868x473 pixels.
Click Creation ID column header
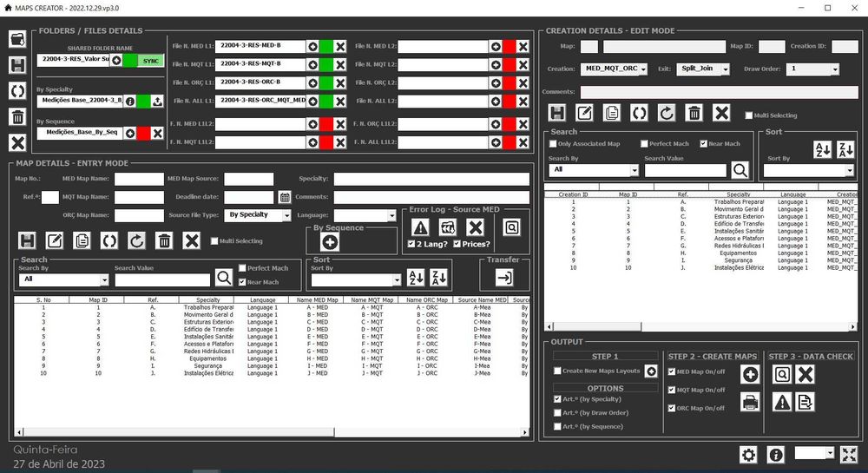coord(573,194)
